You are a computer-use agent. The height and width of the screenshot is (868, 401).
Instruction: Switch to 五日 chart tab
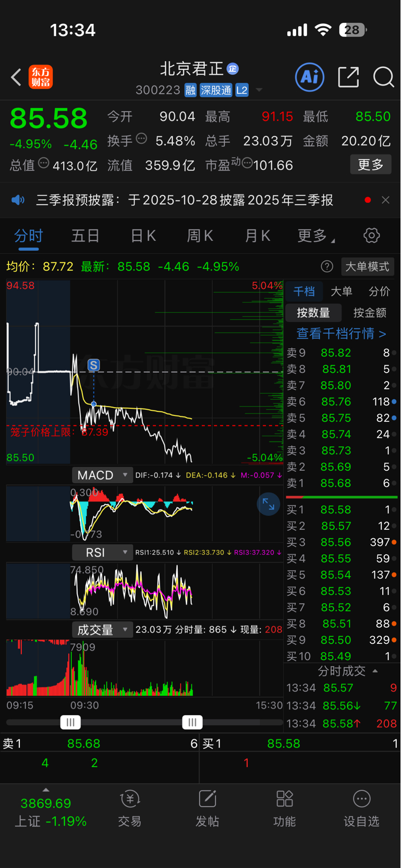click(86, 236)
